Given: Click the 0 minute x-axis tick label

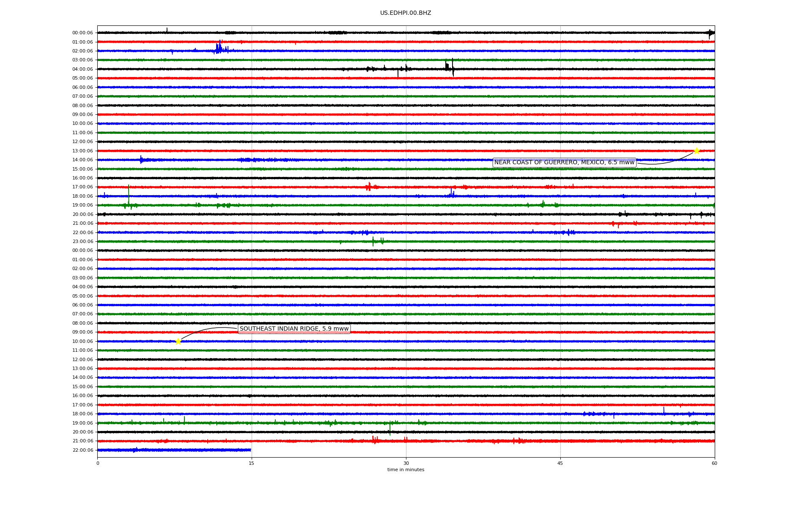Looking at the screenshot, I should click(x=98, y=463).
